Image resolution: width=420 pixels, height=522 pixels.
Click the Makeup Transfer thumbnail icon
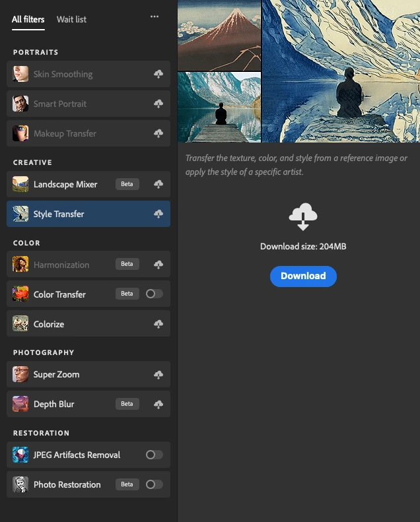click(20, 133)
